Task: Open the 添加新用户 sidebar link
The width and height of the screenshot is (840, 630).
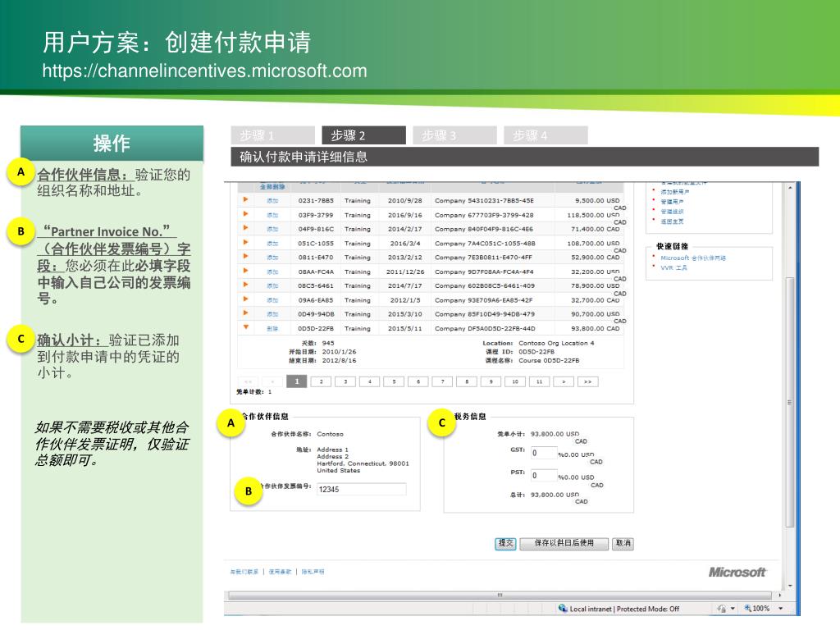Action: (675, 192)
